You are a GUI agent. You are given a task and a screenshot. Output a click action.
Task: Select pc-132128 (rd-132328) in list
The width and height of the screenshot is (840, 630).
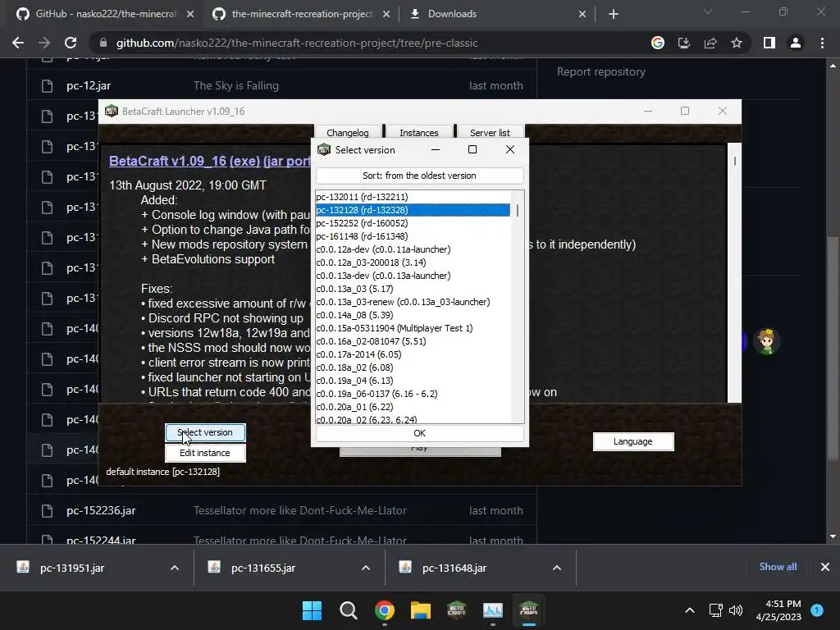tap(413, 210)
